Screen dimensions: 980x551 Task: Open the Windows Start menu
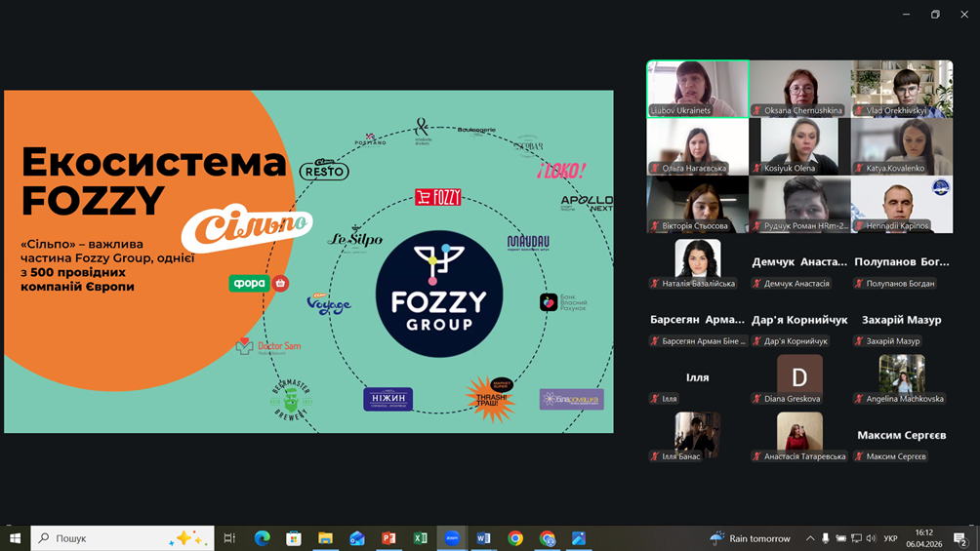tap(15, 538)
